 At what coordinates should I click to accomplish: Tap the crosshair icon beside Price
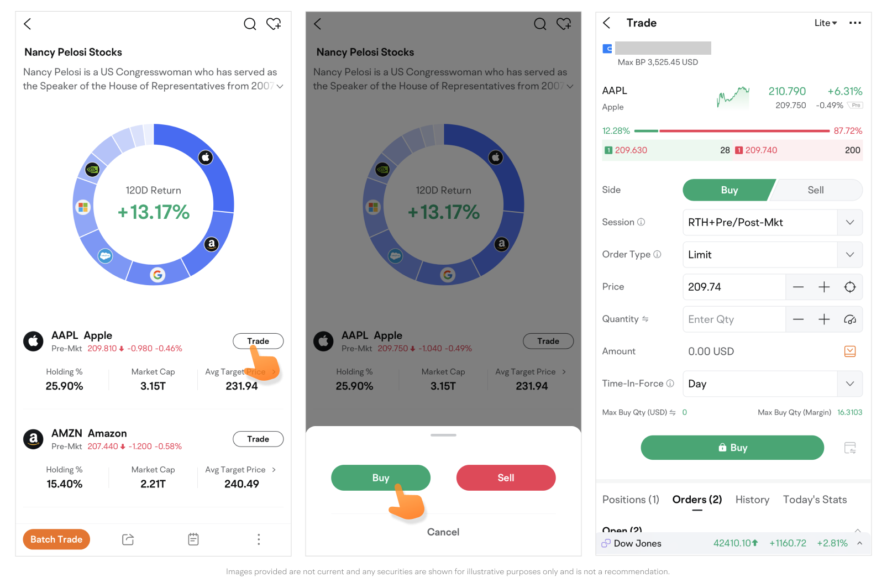coord(850,287)
